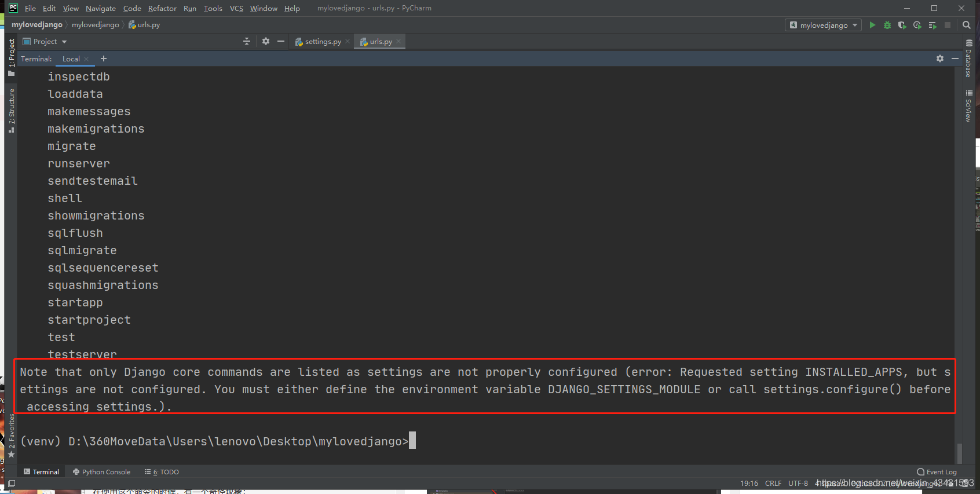Open the mylovedjango run configuration dropdown
980x494 pixels.
(x=823, y=25)
